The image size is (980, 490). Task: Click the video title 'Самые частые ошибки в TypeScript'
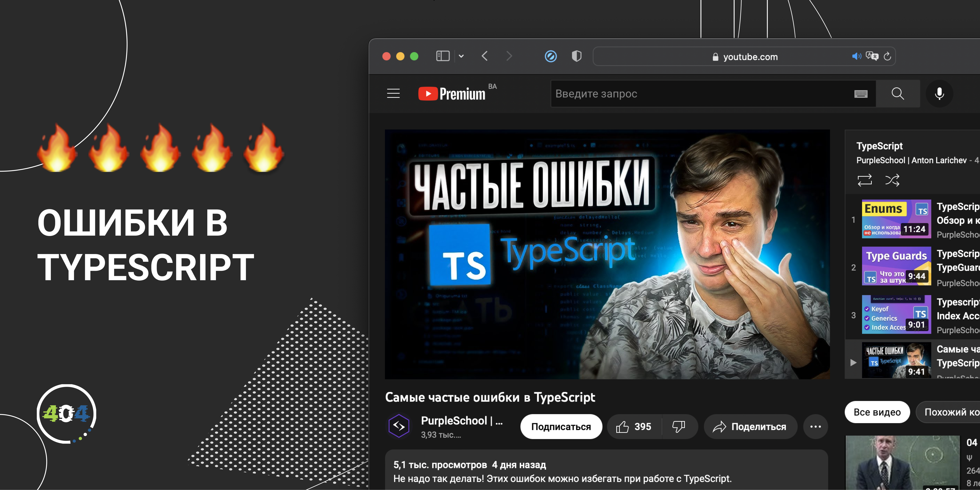pos(490,397)
